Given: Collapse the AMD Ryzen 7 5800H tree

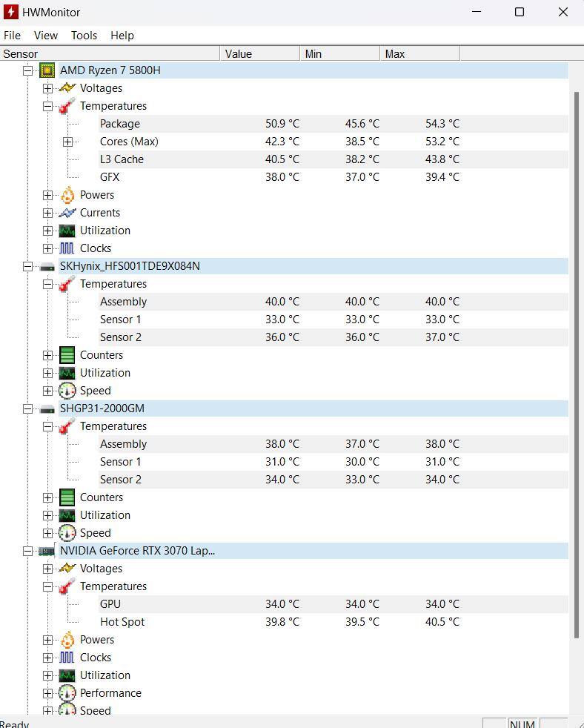Looking at the screenshot, I should click(28, 70).
